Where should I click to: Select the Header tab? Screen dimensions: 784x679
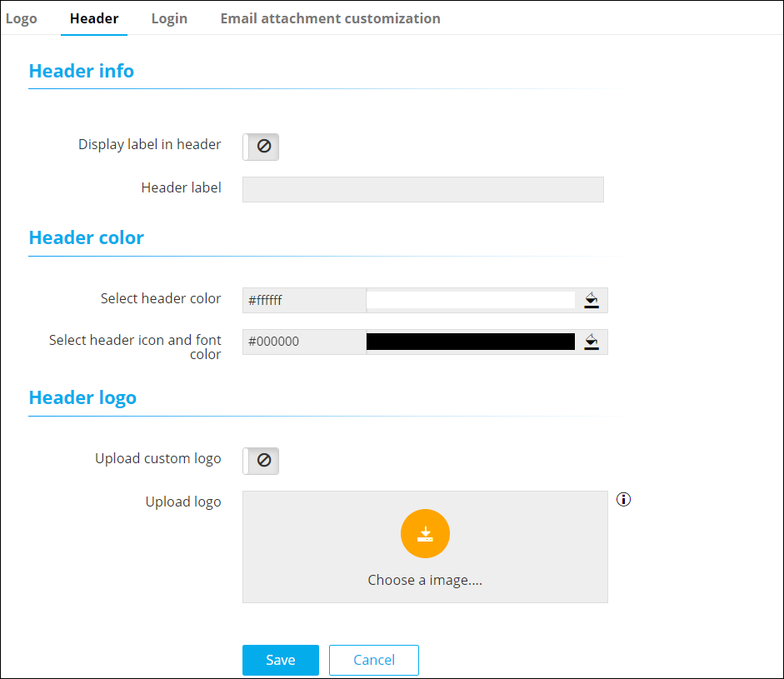point(94,18)
